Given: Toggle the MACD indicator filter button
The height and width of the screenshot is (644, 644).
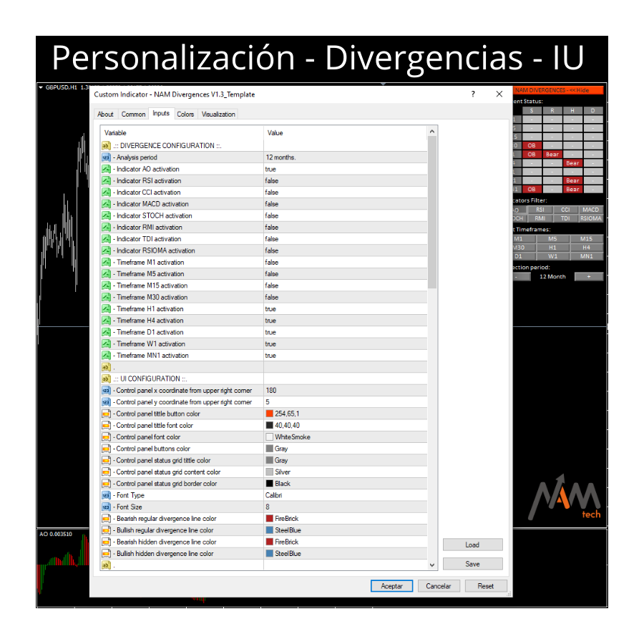Looking at the screenshot, I should (x=590, y=210).
